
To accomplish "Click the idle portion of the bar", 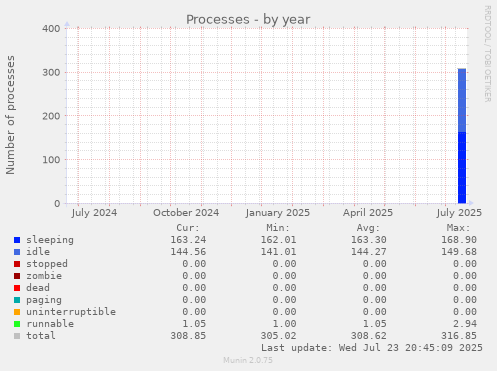I will (x=462, y=100).
